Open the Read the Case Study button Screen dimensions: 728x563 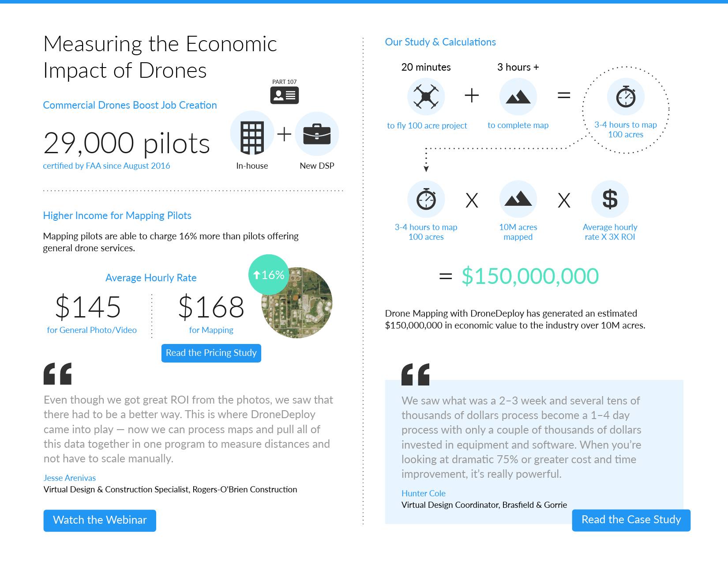[x=631, y=520]
